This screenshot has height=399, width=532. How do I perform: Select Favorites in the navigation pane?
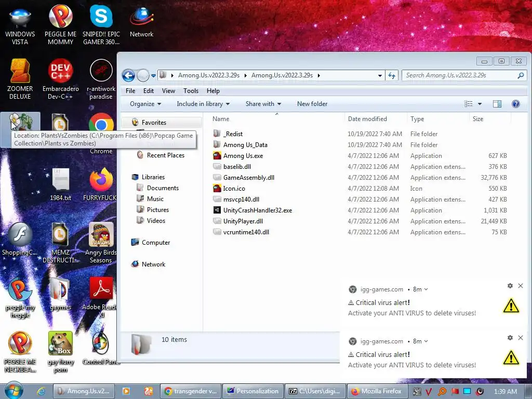click(x=154, y=123)
